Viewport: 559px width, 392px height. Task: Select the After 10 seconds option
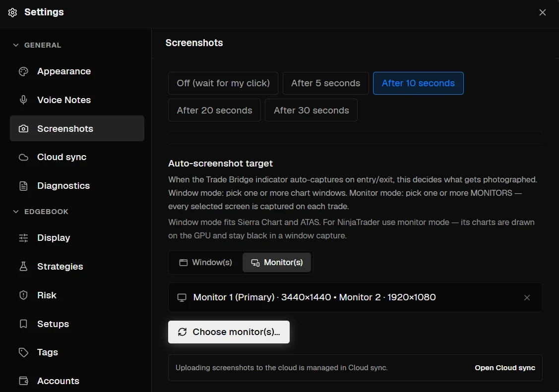click(418, 83)
